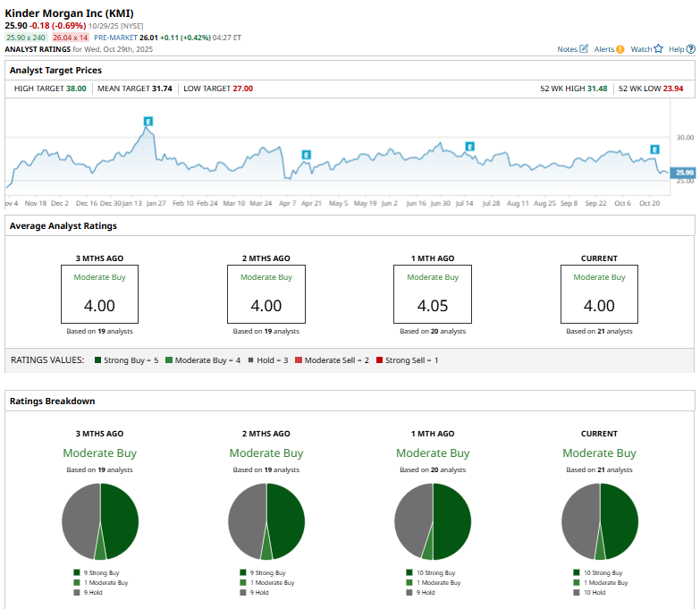Click 52 WK HIGH 31.48 value

pos(597,89)
